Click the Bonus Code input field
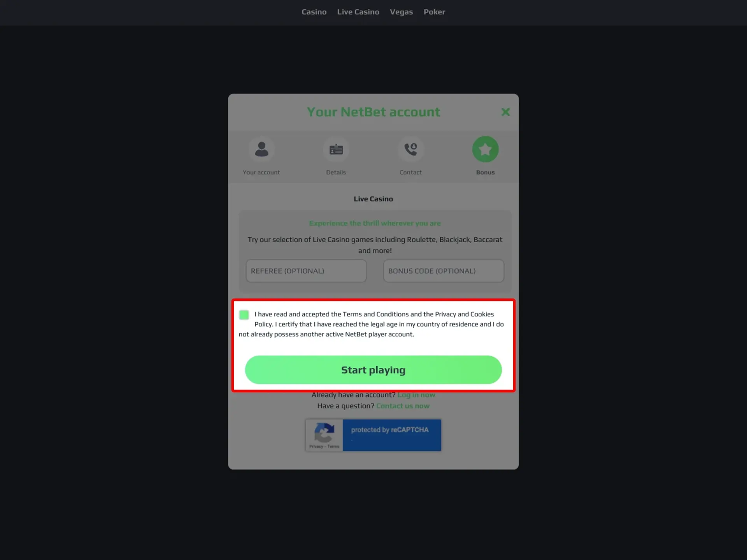 444,271
